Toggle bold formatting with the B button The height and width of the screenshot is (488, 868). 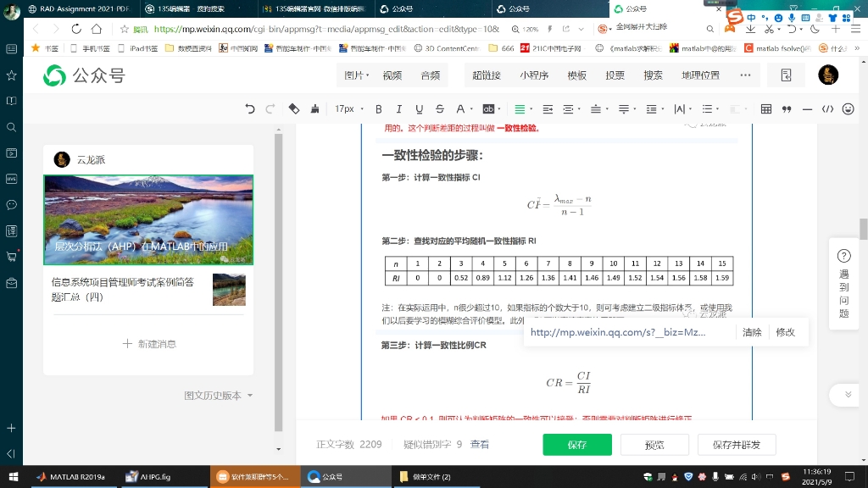(378, 108)
